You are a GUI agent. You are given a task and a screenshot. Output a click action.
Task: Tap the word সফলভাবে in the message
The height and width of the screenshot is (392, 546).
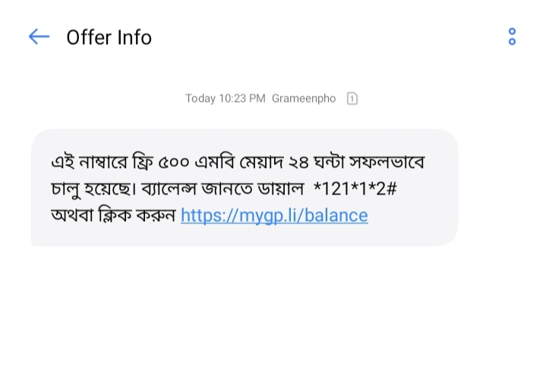pos(387,162)
